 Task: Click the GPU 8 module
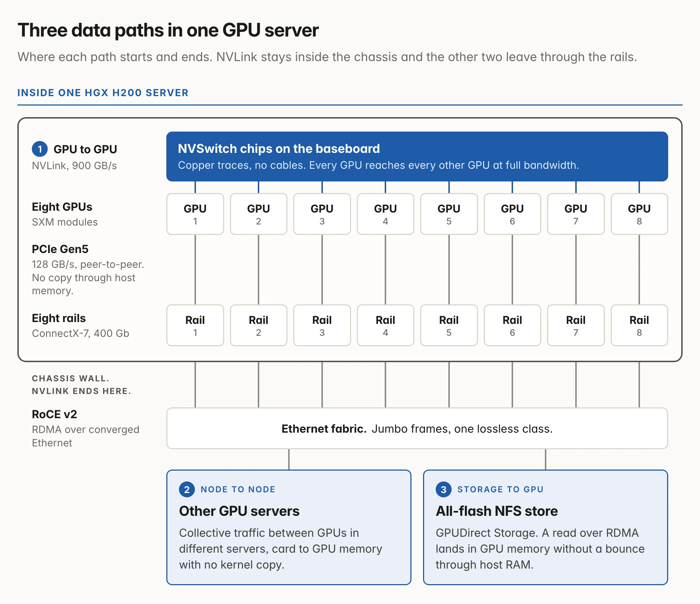click(639, 214)
